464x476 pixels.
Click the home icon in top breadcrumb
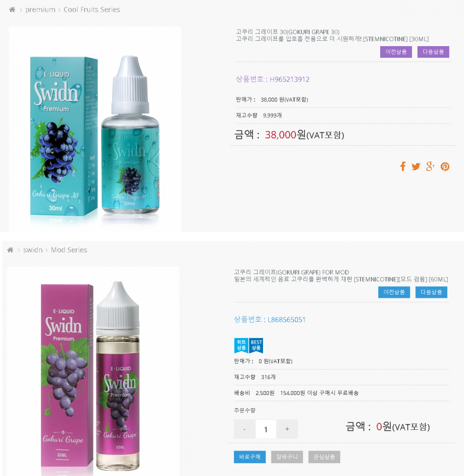[12, 10]
